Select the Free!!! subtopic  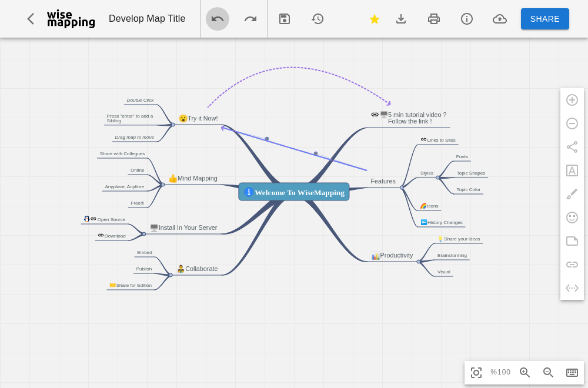pyautogui.click(x=137, y=203)
